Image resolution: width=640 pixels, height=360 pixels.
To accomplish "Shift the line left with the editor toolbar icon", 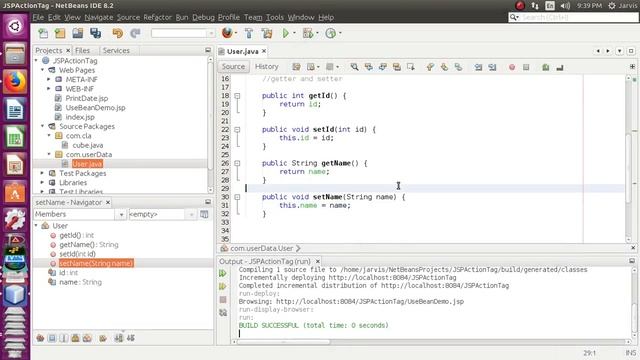I will click(478, 67).
